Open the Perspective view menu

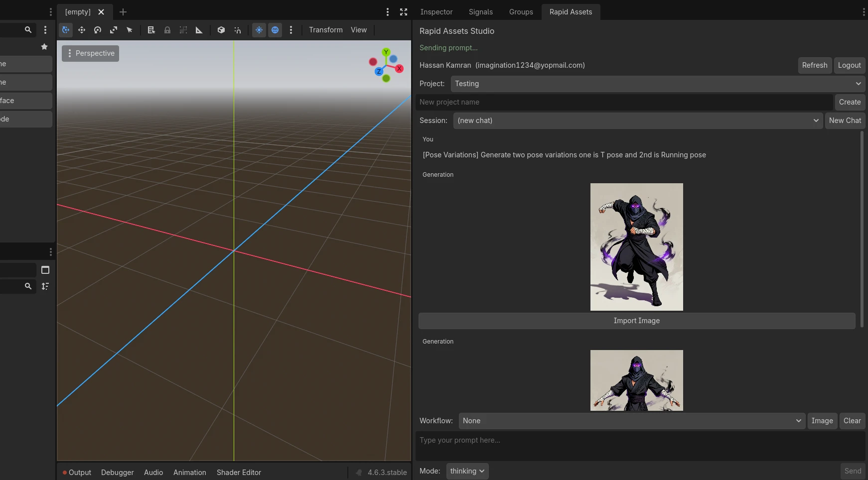tap(90, 53)
